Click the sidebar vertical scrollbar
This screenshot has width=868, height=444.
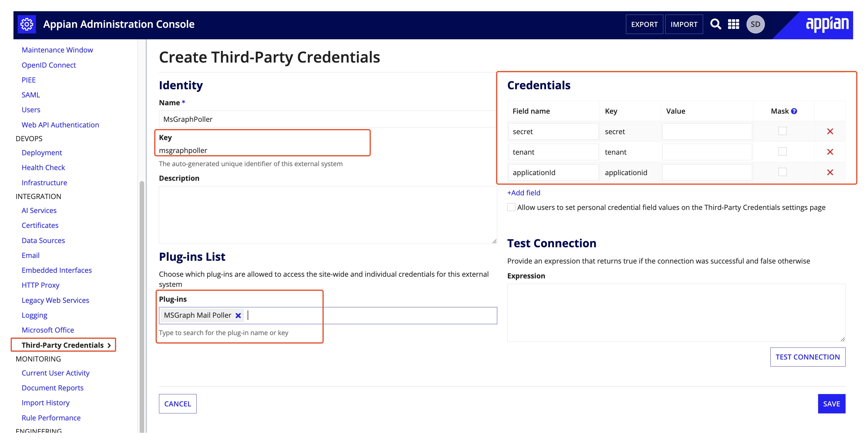[x=142, y=306]
